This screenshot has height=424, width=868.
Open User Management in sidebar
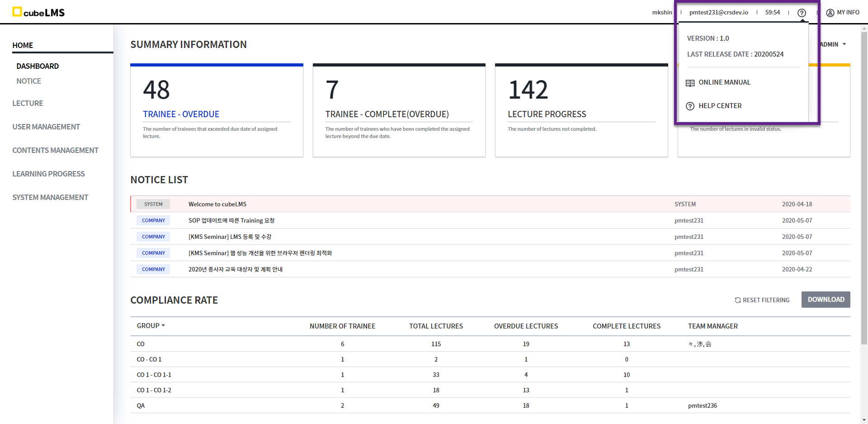[x=46, y=127]
